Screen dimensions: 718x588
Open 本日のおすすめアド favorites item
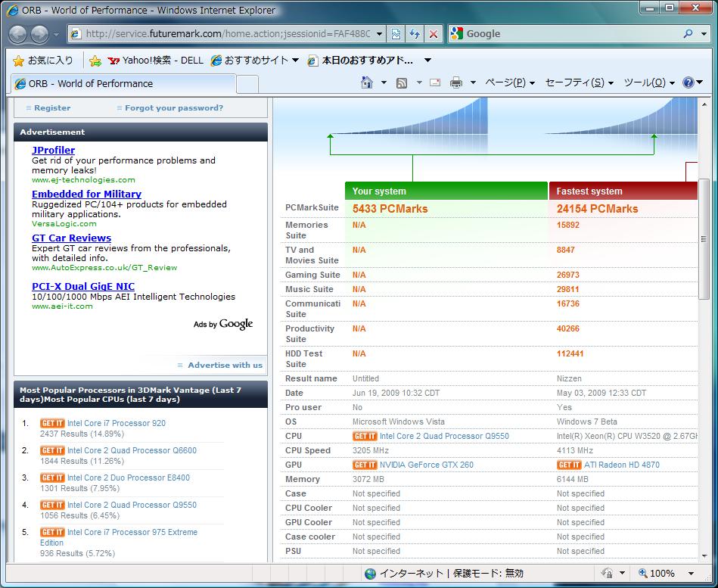click(x=360, y=61)
